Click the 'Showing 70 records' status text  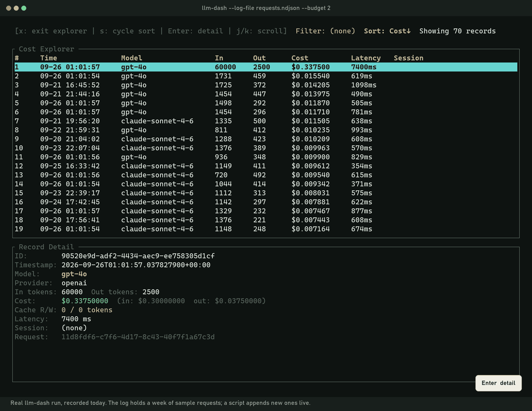(457, 31)
